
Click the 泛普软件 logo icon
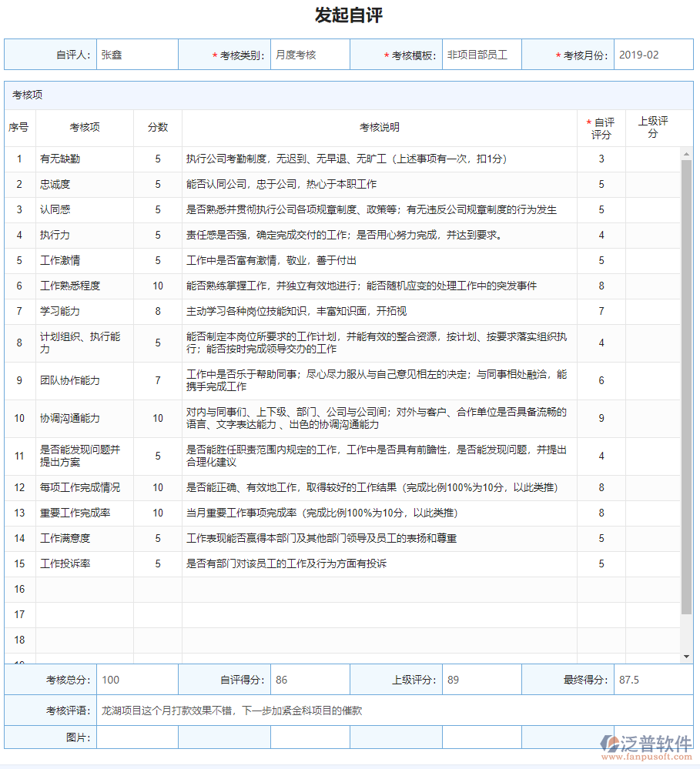click(x=608, y=744)
